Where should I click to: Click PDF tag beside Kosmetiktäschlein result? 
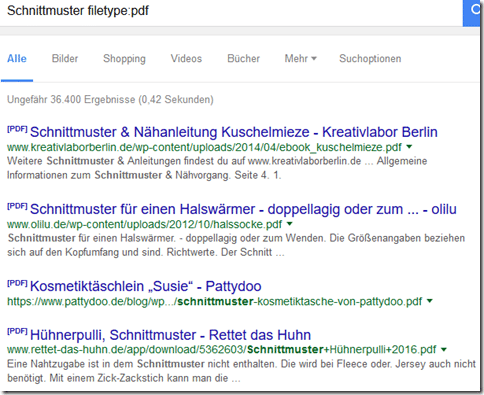(x=17, y=283)
